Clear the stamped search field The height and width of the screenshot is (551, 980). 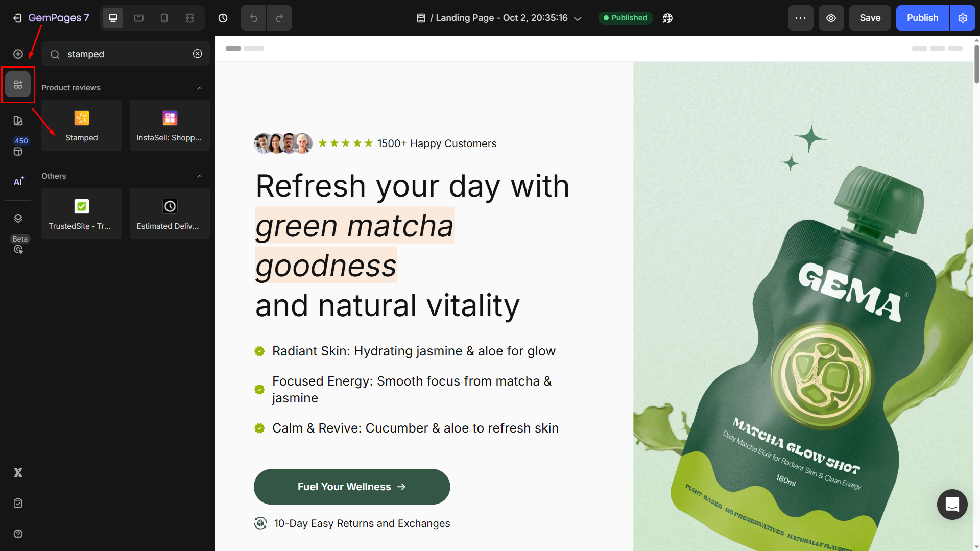tap(197, 54)
